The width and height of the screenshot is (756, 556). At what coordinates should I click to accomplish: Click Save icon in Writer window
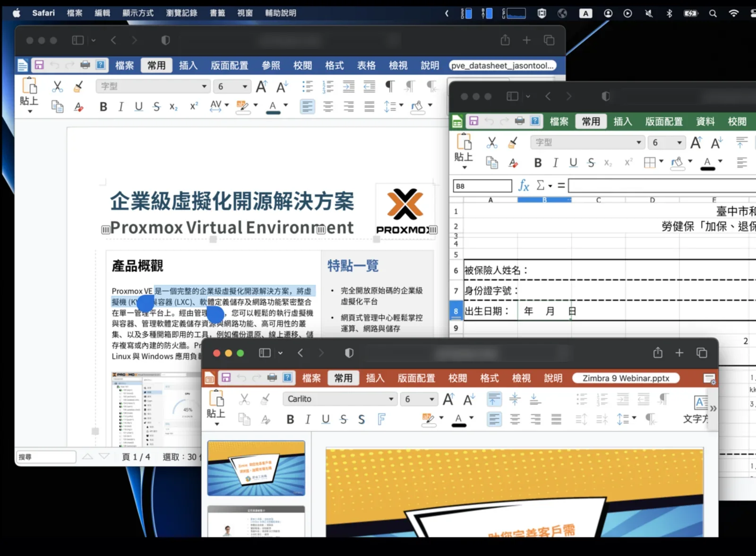[39, 65]
